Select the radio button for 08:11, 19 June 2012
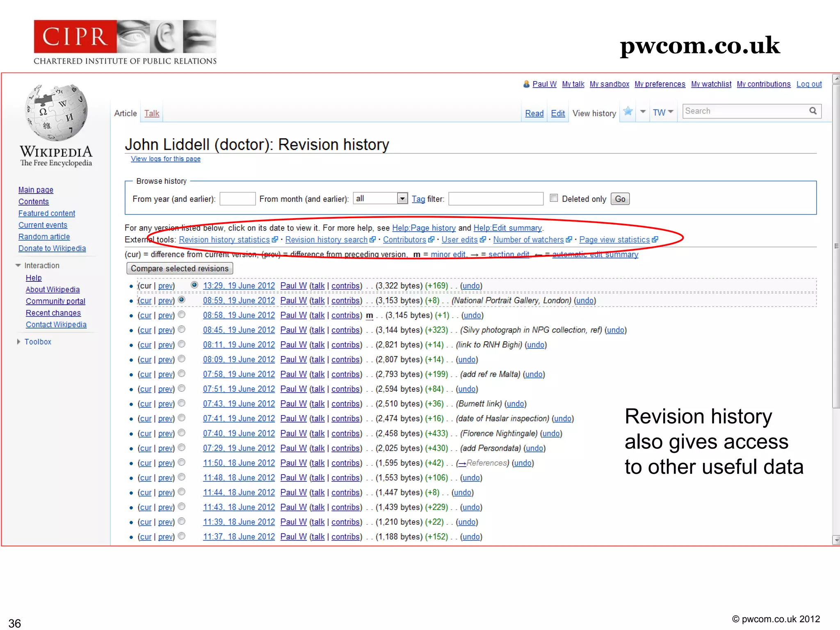 tap(182, 344)
